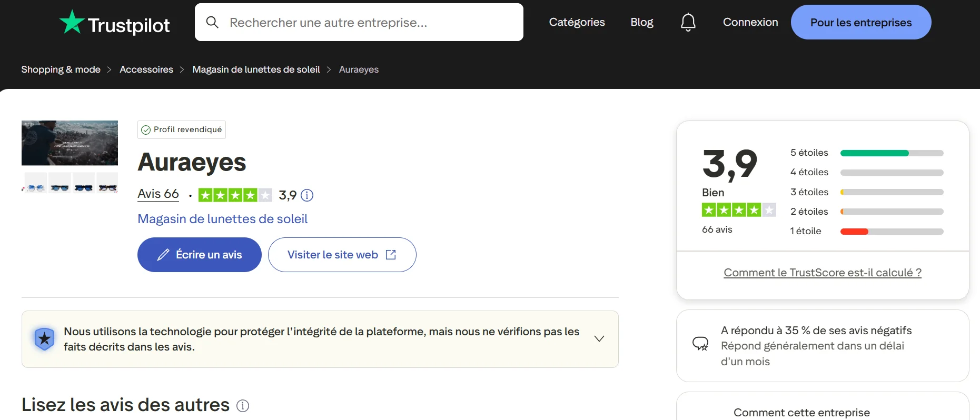The width and height of the screenshot is (980, 420).
Task: Open the Catégories menu
Action: 577,22
